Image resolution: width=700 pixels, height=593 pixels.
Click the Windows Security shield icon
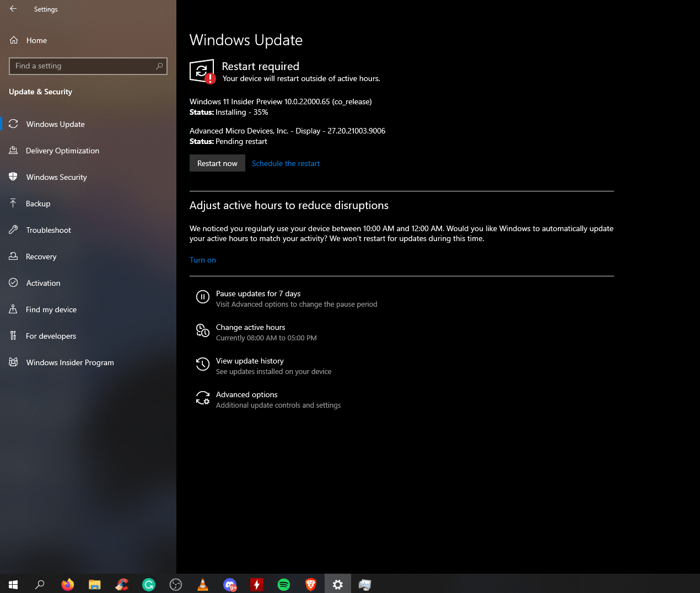[x=13, y=177]
